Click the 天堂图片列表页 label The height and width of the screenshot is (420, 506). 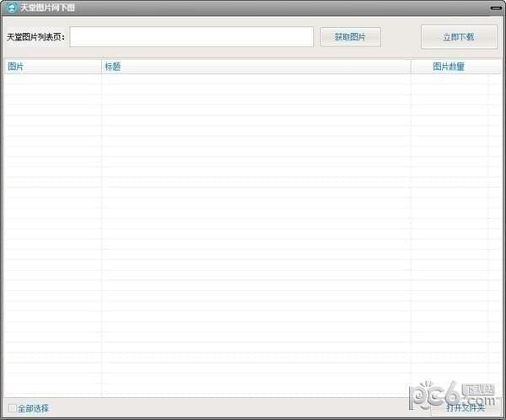tap(35, 37)
